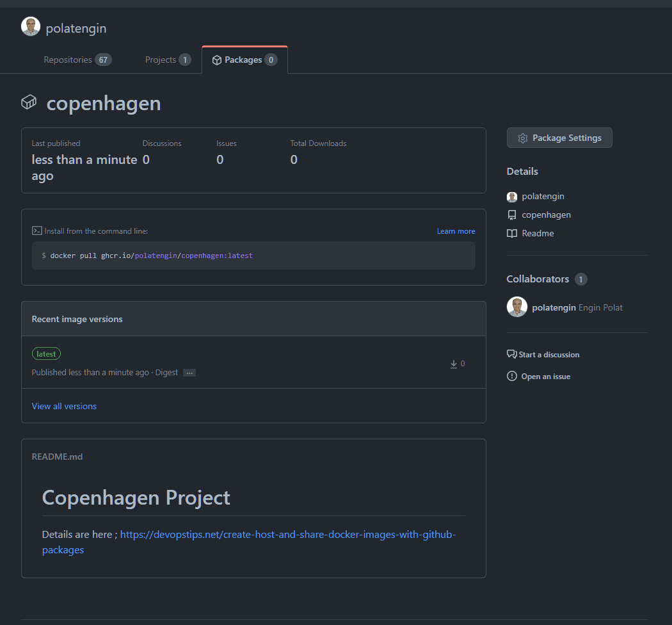Click the repository icon next to copenhagen
672x625 pixels.
512,215
